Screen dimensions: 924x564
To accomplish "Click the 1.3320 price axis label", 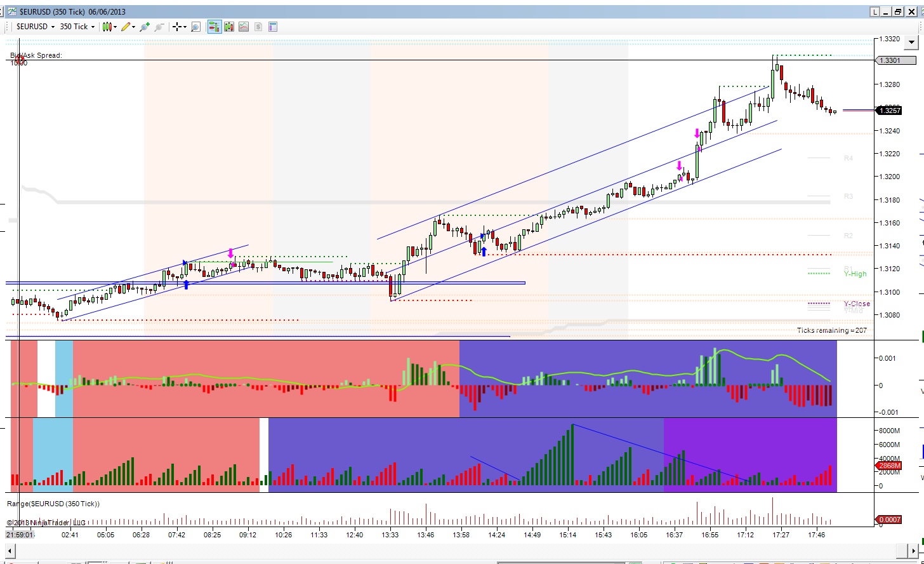I will click(x=890, y=39).
